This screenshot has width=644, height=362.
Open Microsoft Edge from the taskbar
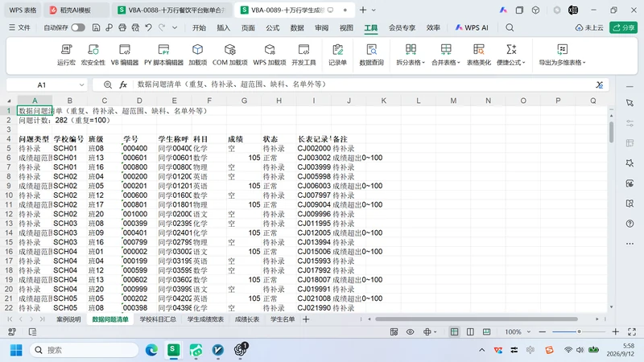click(x=151, y=350)
